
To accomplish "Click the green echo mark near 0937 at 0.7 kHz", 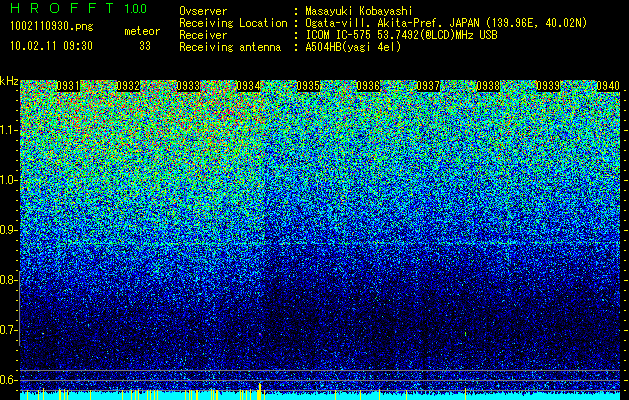I will 465,333.
